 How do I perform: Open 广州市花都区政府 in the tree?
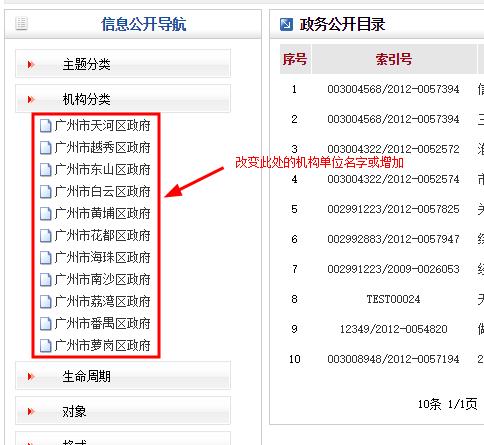tap(102, 236)
